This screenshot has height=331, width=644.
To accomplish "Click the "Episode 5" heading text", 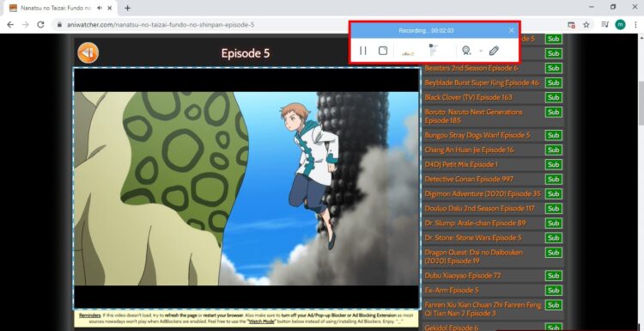I will pyautogui.click(x=246, y=53).
